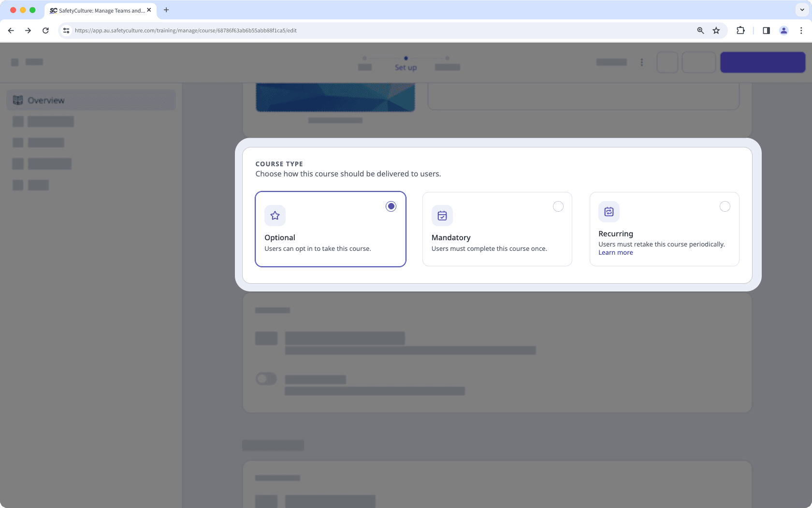The width and height of the screenshot is (812, 508).
Task: Click the calendar-check icon on the Mandatory card
Action: [442, 216]
